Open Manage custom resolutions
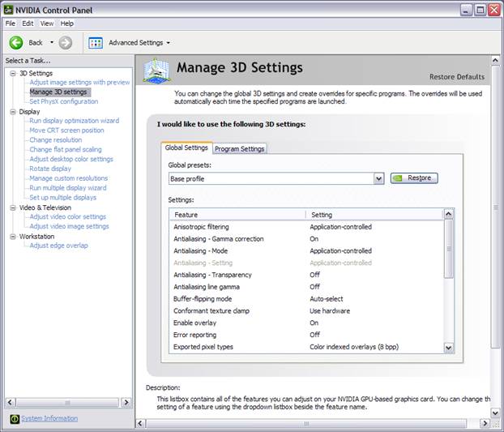 (x=68, y=178)
